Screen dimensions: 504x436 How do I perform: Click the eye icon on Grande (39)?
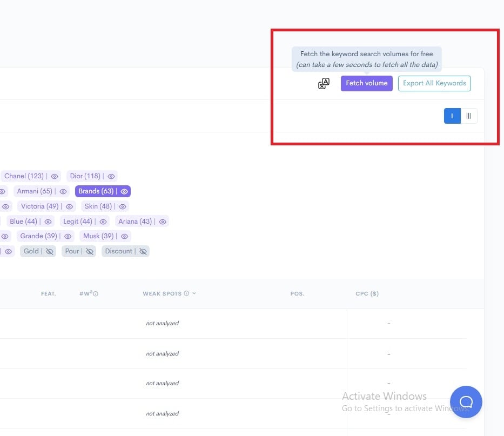coord(68,236)
